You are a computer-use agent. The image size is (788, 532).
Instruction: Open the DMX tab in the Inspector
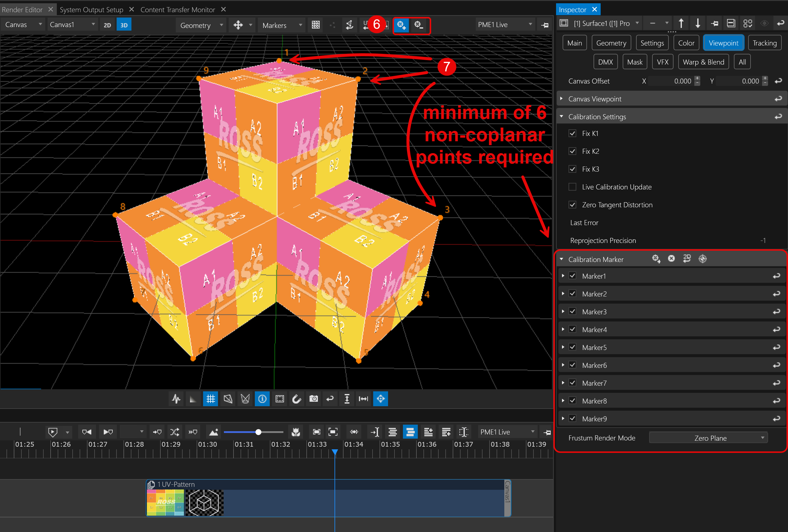605,62
